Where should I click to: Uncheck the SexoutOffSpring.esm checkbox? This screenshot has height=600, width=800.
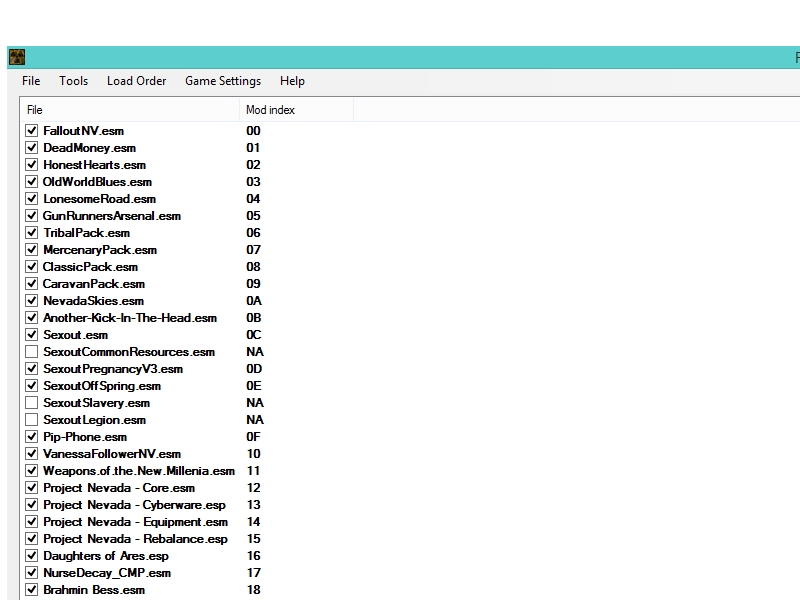coord(32,386)
